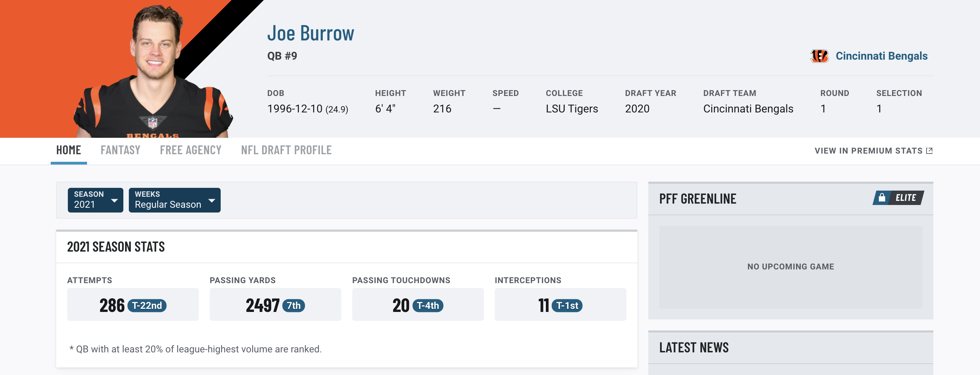Click the lock icon on the Elite badge
Viewport: 980px width, 375px height.
click(881, 197)
